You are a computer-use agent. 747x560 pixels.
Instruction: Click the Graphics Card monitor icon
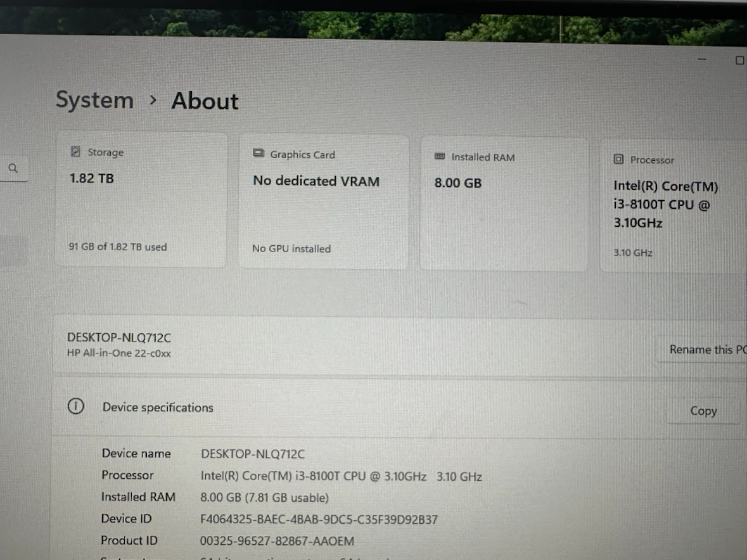pos(259,153)
